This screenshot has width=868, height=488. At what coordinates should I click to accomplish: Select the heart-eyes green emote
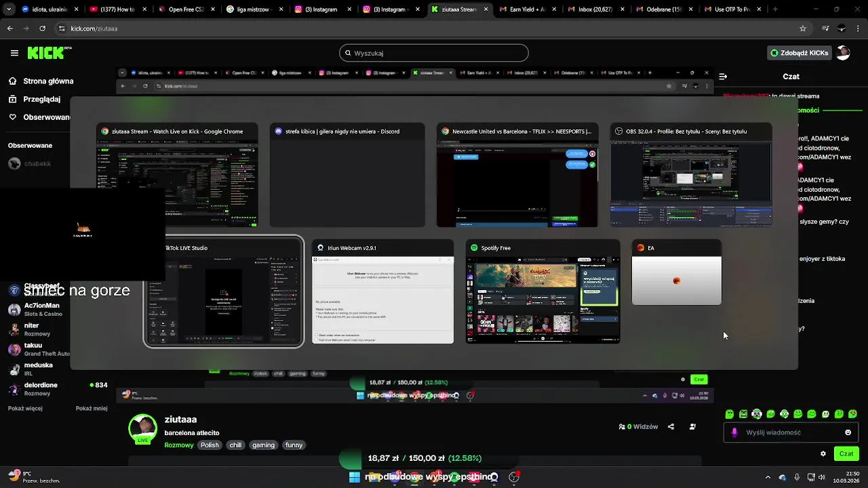click(852, 413)
